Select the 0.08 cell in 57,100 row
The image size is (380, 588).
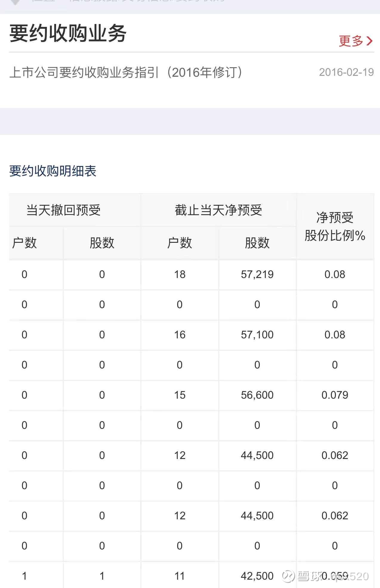point(335,335)
